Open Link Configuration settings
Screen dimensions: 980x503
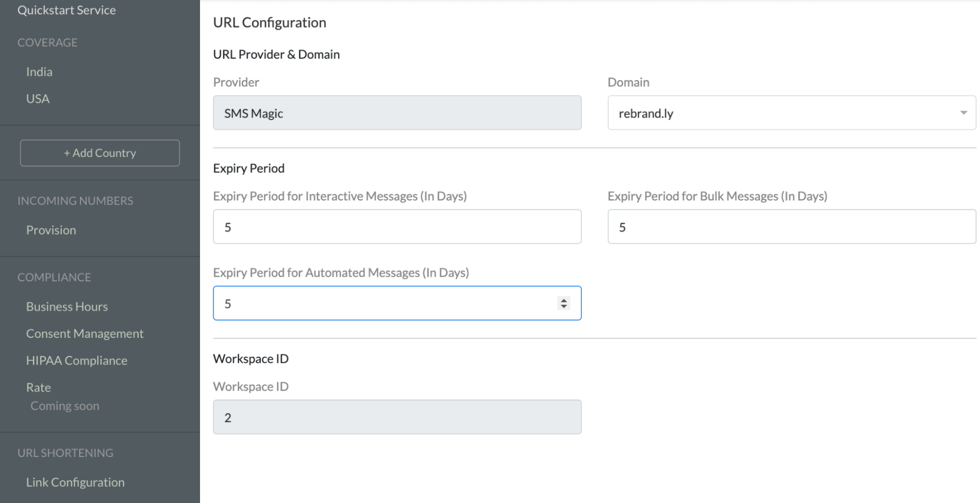click(x=75, y=482)
